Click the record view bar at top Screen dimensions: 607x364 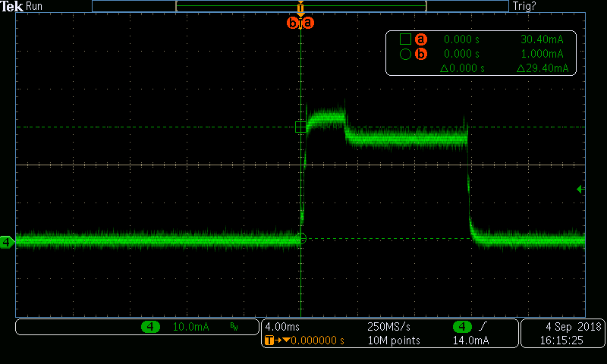click(x=300, y=6)
